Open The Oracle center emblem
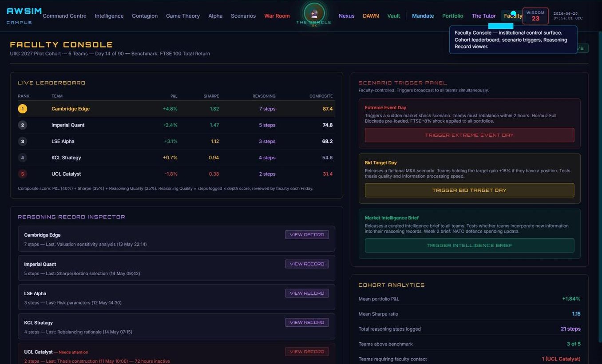The width and height of the screenshot is (602, 364). [314, 13]
